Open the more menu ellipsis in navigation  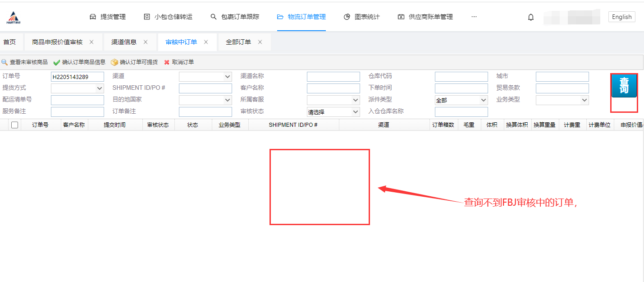point(474,17)
